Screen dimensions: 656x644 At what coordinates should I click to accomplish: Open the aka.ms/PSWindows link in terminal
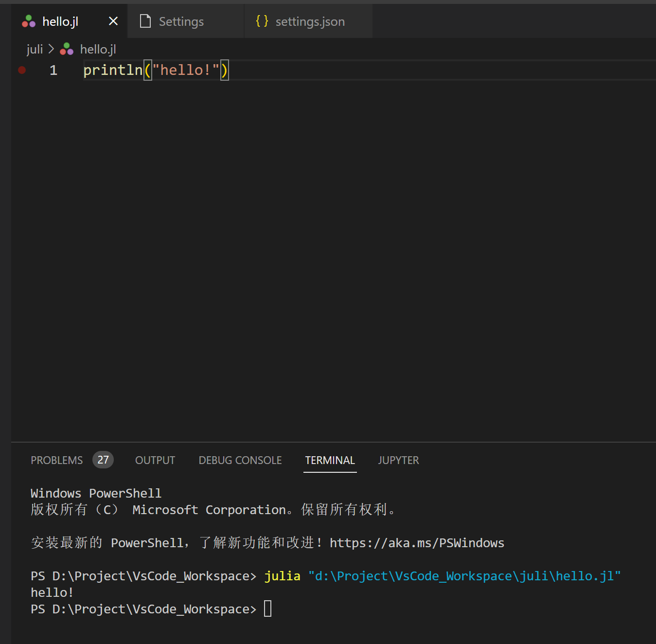[x=417, y=543]
